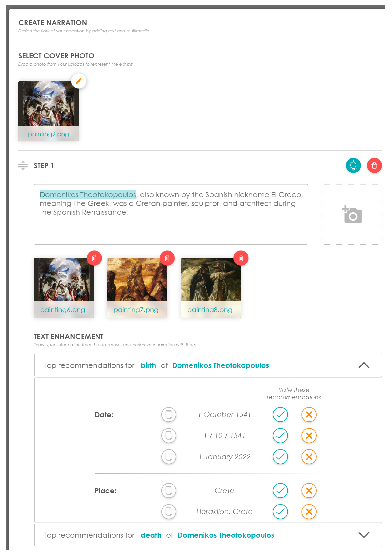Click the 'SELECT COVER PHOTO' heading
Image resolution: width=392 pixels, height=555 pixels.
point(56,56)
